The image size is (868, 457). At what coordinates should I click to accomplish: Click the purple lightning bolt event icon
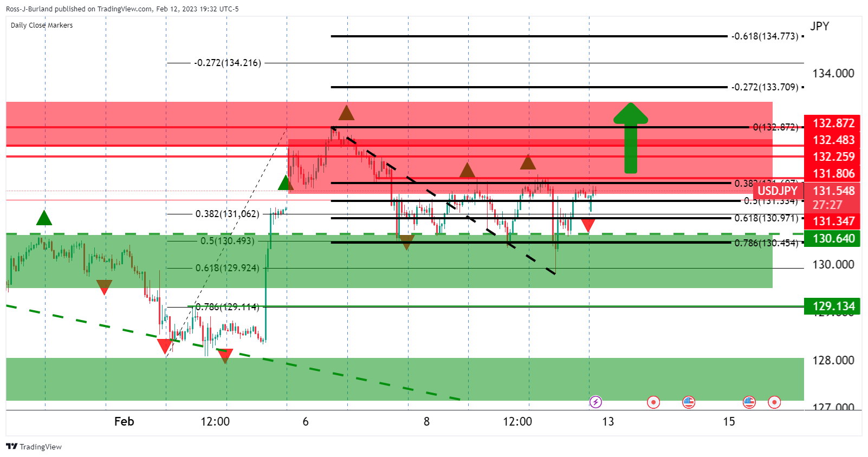click(595, 402)
